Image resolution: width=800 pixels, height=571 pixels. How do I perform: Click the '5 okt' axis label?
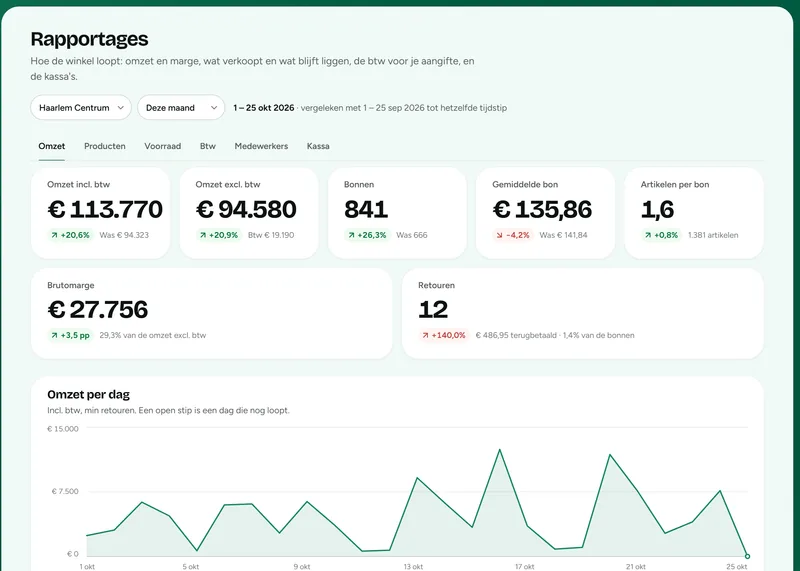191,566
